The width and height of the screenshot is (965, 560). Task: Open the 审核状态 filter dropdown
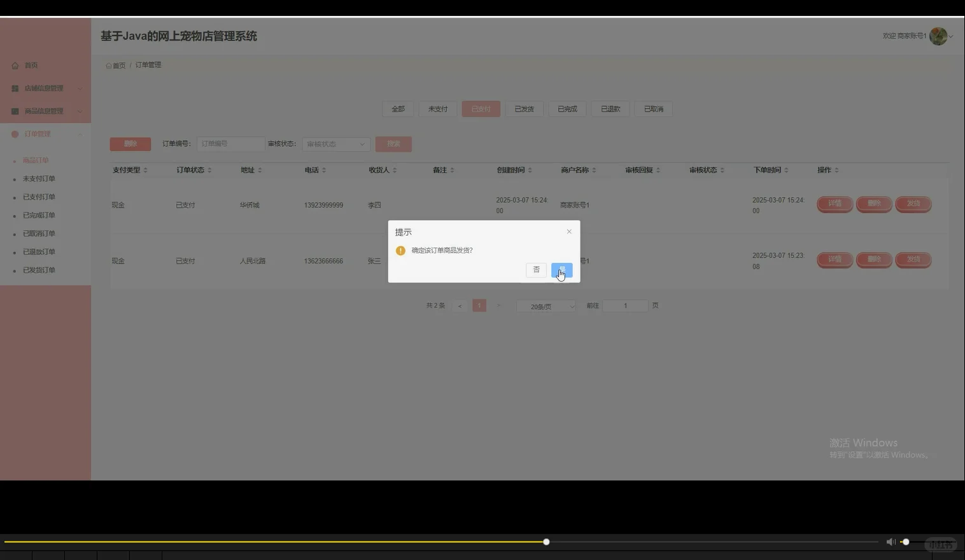(x=336, y=144)
